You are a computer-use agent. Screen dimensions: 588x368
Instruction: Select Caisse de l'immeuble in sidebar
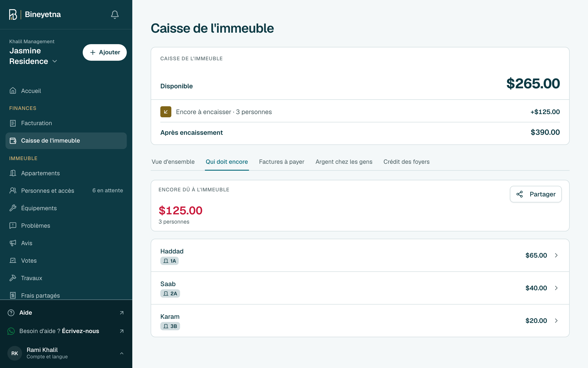coord(66,141)
